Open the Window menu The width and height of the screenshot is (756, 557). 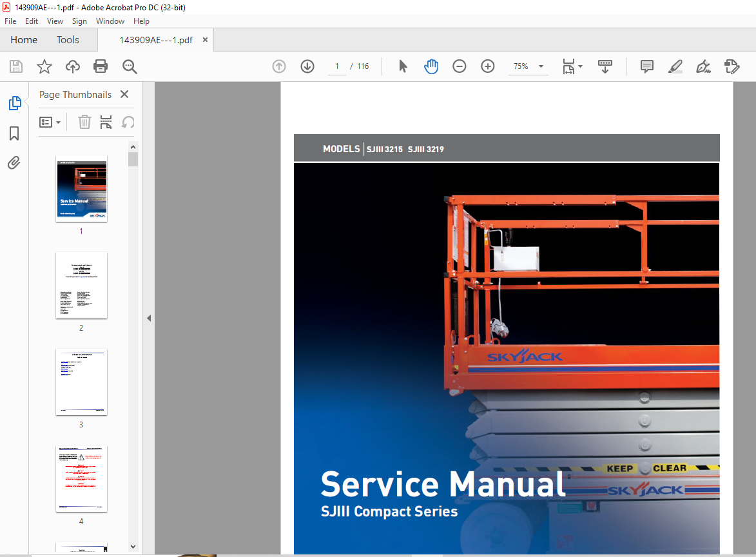[110, 21]
